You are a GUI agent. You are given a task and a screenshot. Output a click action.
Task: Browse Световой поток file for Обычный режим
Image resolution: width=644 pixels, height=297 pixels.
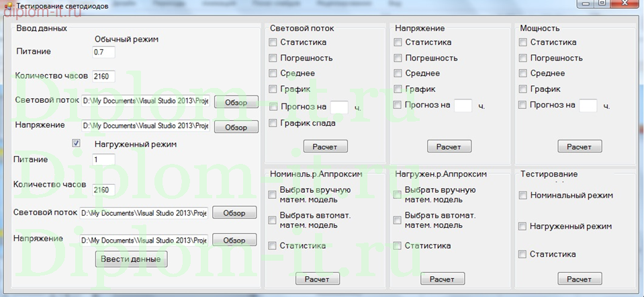click(236, 102)
